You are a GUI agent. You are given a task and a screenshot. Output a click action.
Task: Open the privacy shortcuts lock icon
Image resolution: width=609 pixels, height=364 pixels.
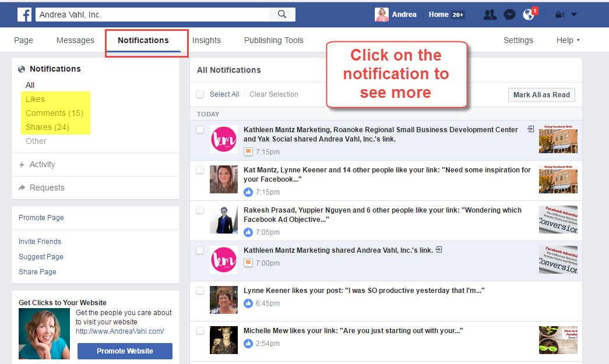pyautogui.click(x=559, y=15)
